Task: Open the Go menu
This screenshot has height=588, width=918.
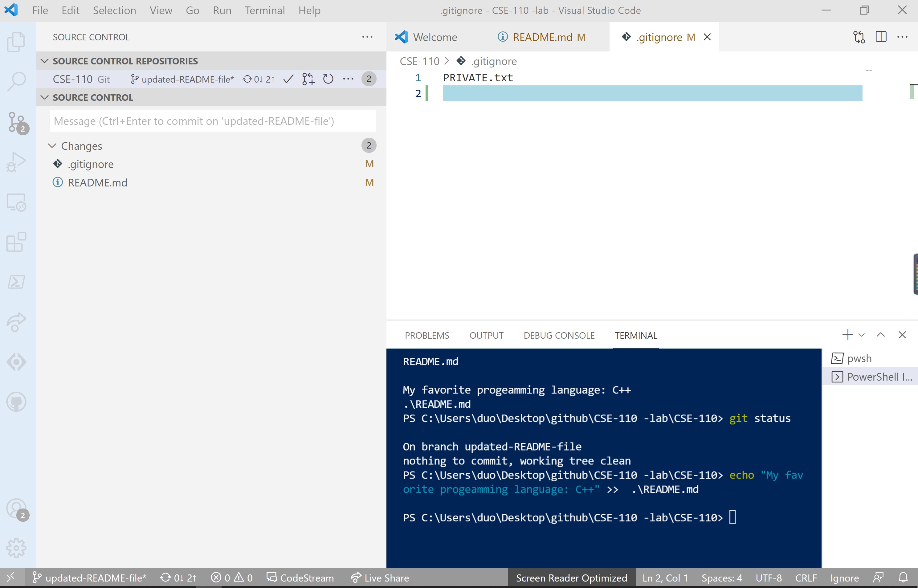Action: pyautogui.click(x=193, y=10)
